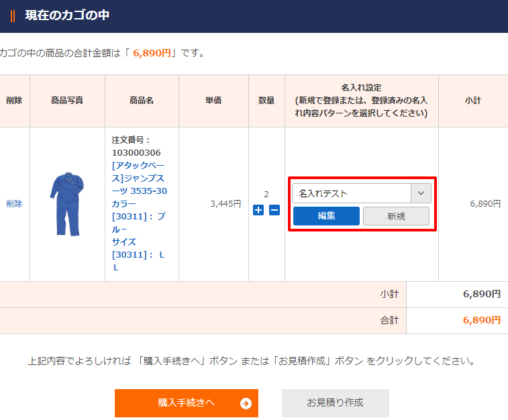Click the orange 合計 amount 6,890円
508x420 pixels.
pyautogui.click(x=481, y=320)
